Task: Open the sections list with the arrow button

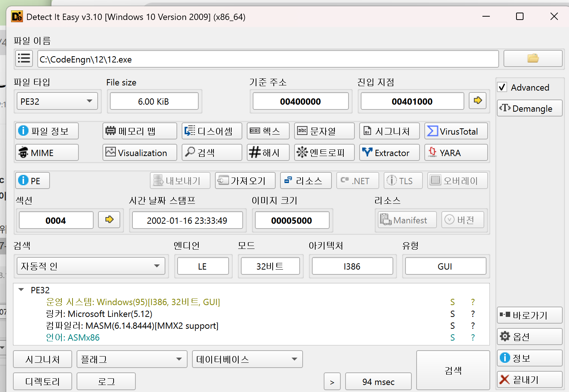Action: (x=109, y=220)
